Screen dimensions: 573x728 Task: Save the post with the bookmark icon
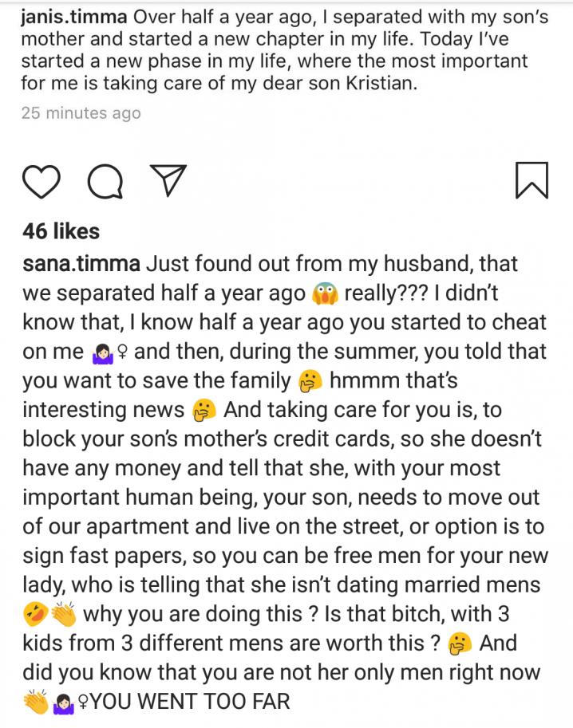coord(532,179)
